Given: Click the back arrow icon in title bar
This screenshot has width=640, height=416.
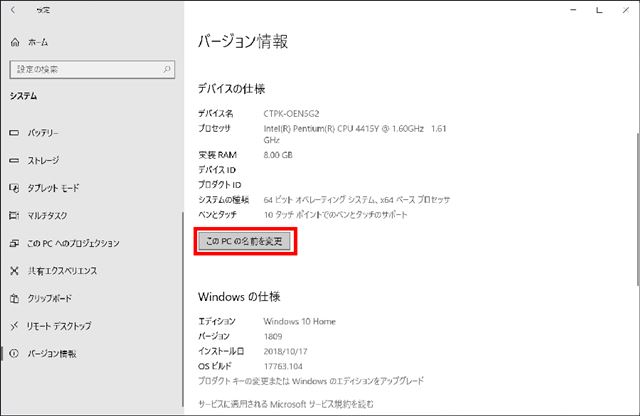Looking at the screenshot, I should pyautogui.click(x=13, y=10).
